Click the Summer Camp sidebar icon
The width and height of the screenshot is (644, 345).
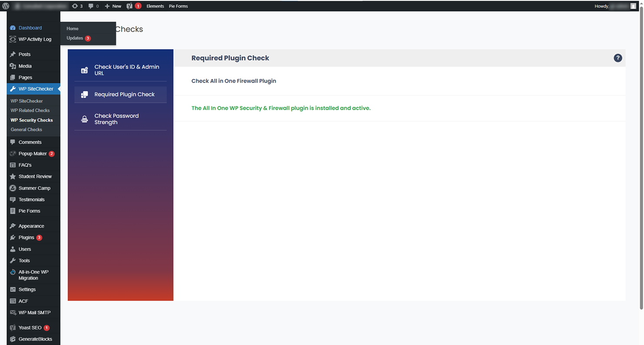(13, 188)
